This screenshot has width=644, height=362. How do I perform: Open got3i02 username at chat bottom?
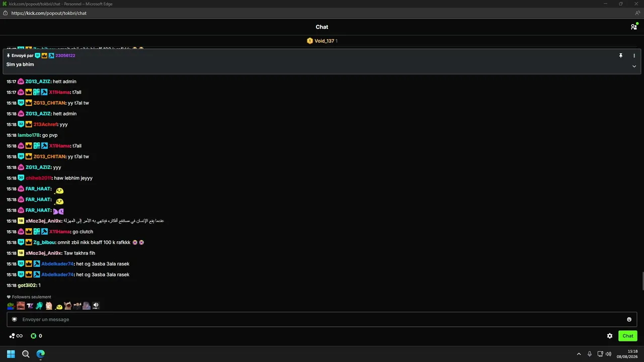28,286
